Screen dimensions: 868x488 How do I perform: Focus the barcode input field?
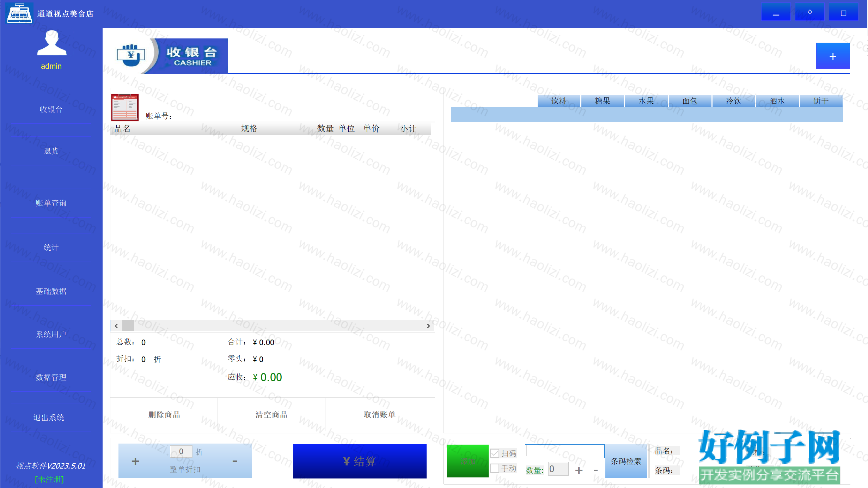pyautogui.click(x=565, y=451)
